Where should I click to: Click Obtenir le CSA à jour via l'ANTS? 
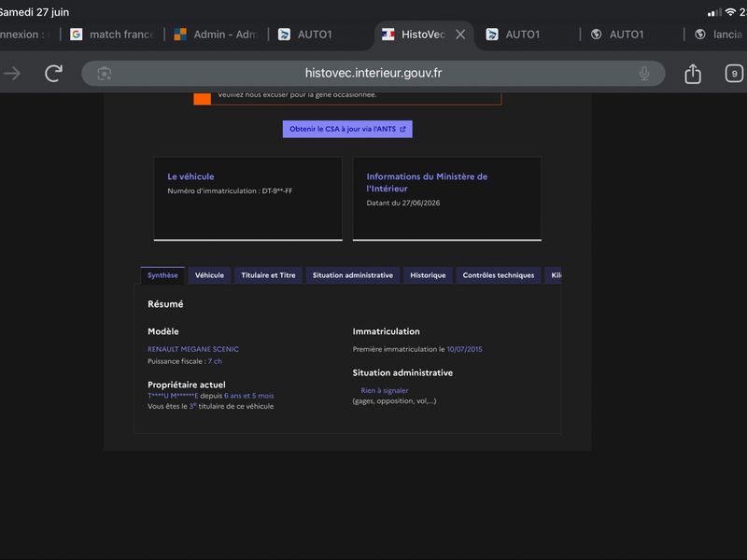tap(347, 129)
